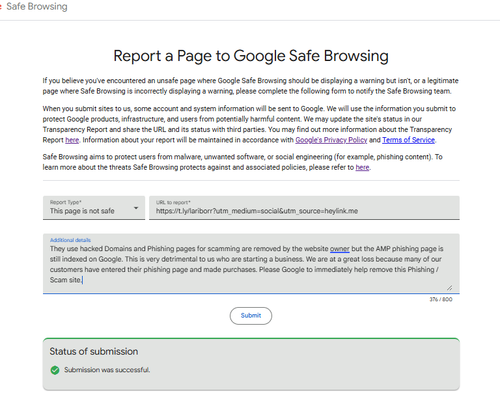Click the green success checkmark icon
The height and width of the screenshot is (400, 500).
(x=55, y=370)
